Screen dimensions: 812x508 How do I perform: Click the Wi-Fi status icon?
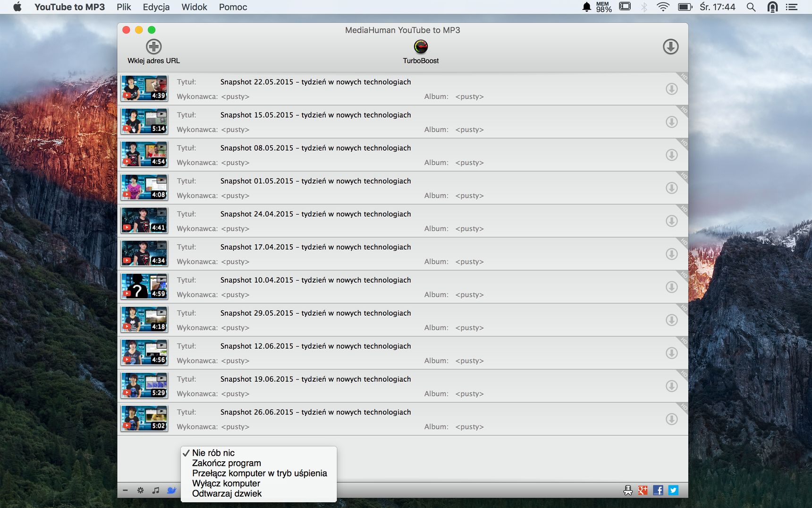[x=663, y=7]
